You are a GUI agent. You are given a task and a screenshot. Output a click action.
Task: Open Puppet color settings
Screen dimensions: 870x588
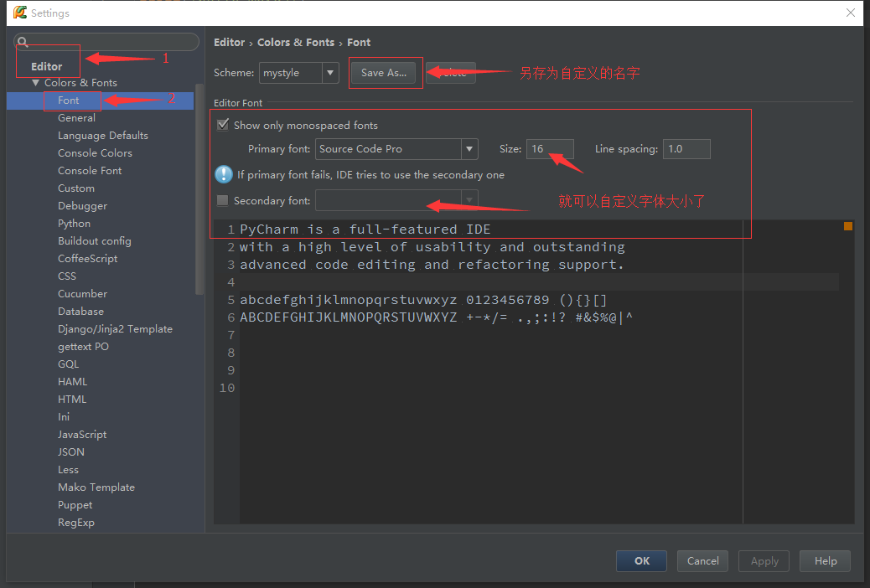click(75, 505)
